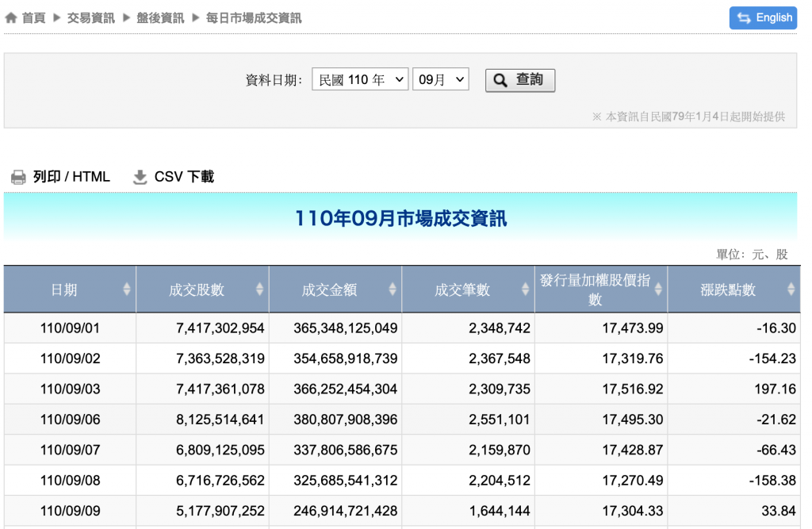Image resolution: width=812 pixels, height=529 pixels.
Task: Open 每日市場成交資訊 breadcrumb link
Action: 254,18
